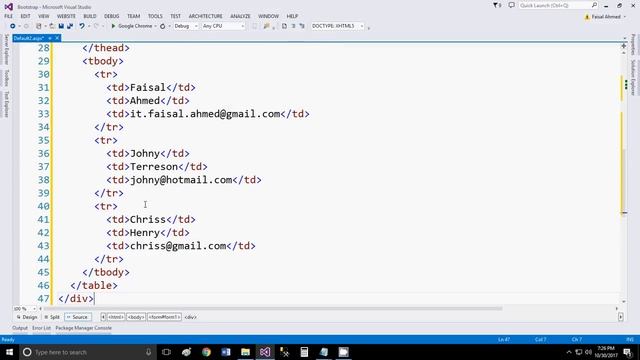
Task: Click the Save toolbar icon
Action: click(61, 26)
